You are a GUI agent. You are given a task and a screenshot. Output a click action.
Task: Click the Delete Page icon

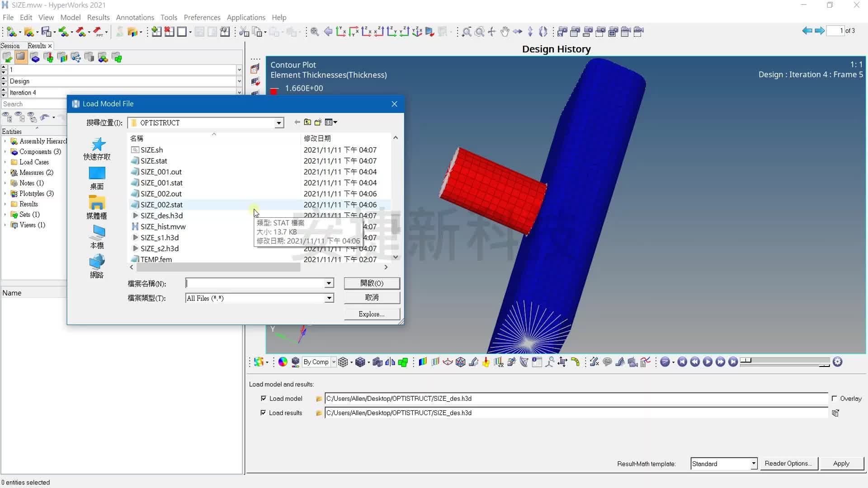pyautogui.click(x=169, y=32)
